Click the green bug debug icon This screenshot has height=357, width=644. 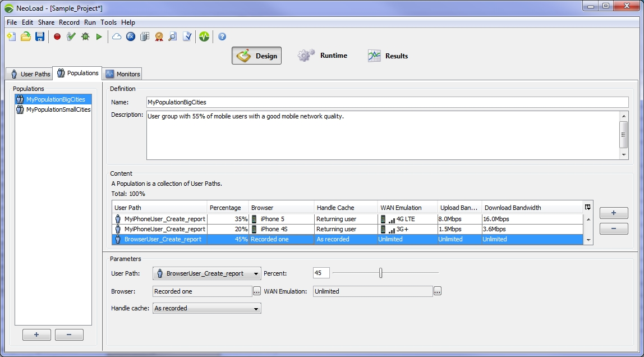coord(85,36)
